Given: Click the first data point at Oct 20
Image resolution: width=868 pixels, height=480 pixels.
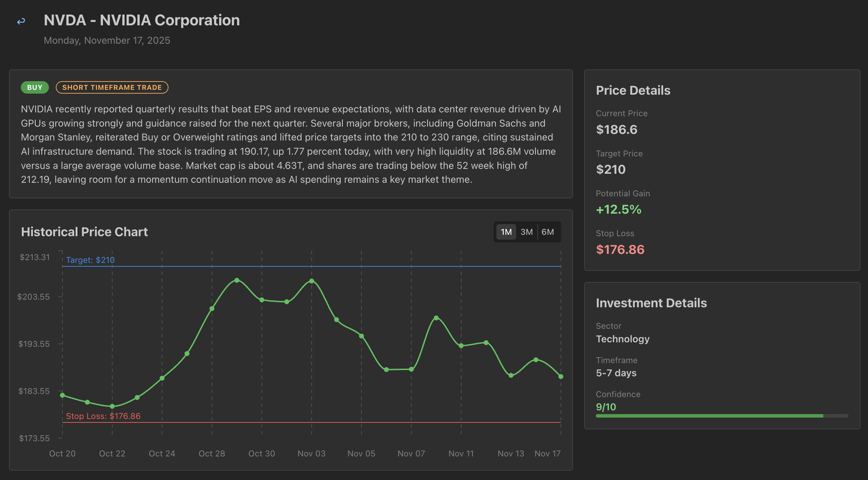Looking at the screenshot, I should (x=62, y=395).
